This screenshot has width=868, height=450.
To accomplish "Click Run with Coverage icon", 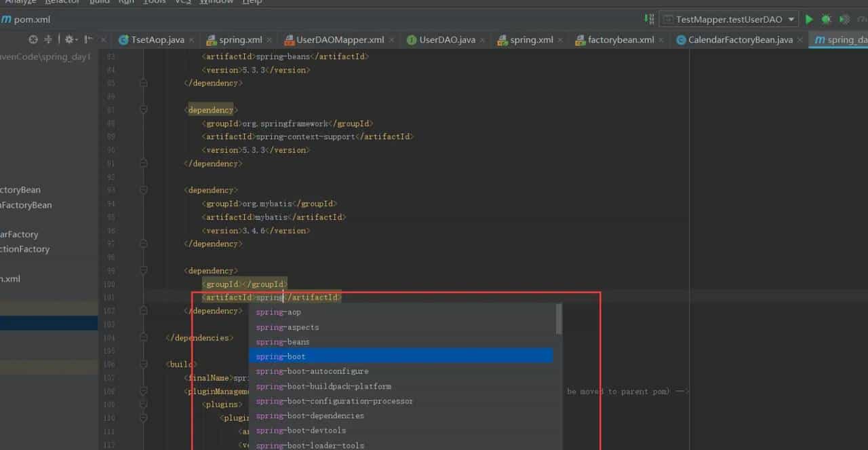I will click(844, 20).
